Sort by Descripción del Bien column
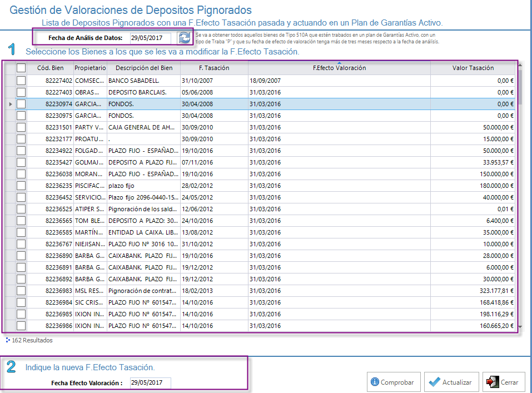532x393 pixels. 144,68
